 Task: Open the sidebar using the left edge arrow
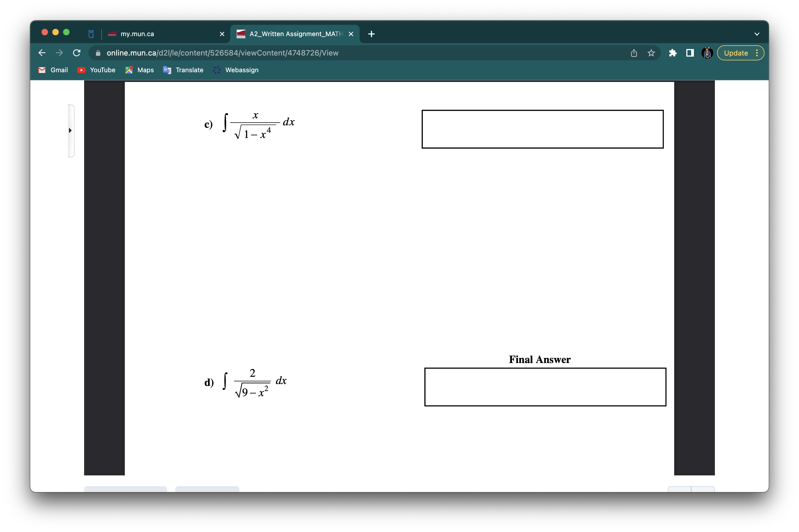[70, 130]
